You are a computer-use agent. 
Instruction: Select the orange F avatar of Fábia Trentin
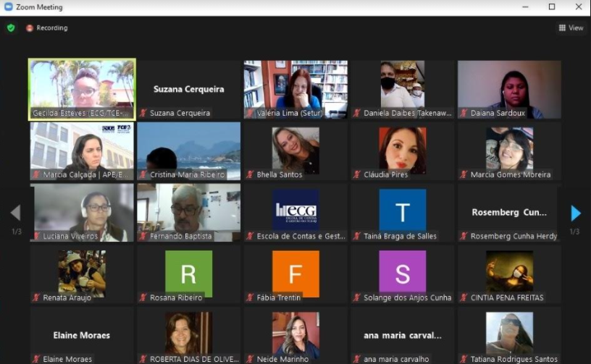pos(295,272)
